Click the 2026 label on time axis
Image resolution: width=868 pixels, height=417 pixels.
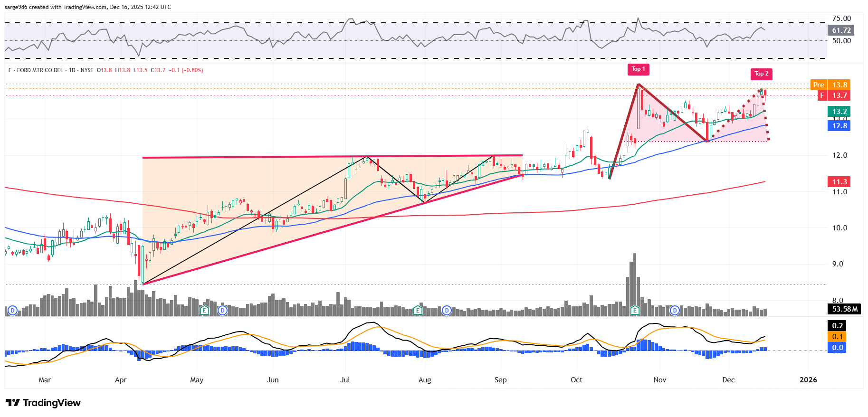[808, 380]
